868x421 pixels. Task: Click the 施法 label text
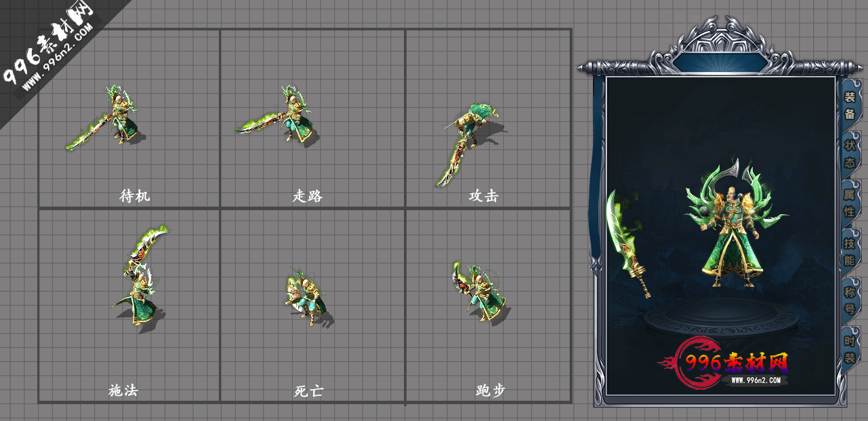[x=123, y=390]
